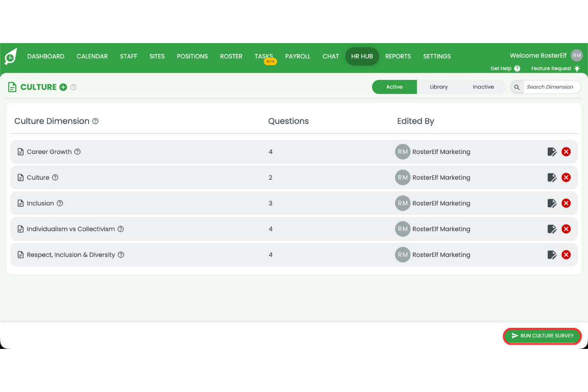The height and width of the screenshot is (392, 588).
Task: Click the Feature Request lightbulb icon
Action: pyautogui.click(x=577, y=69)
